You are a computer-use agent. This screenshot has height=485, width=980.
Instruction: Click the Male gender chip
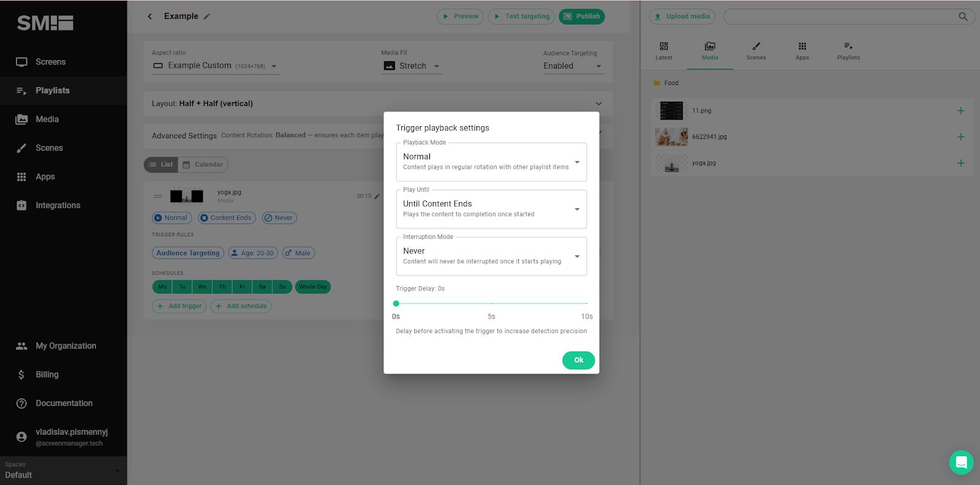click(298, 253)
